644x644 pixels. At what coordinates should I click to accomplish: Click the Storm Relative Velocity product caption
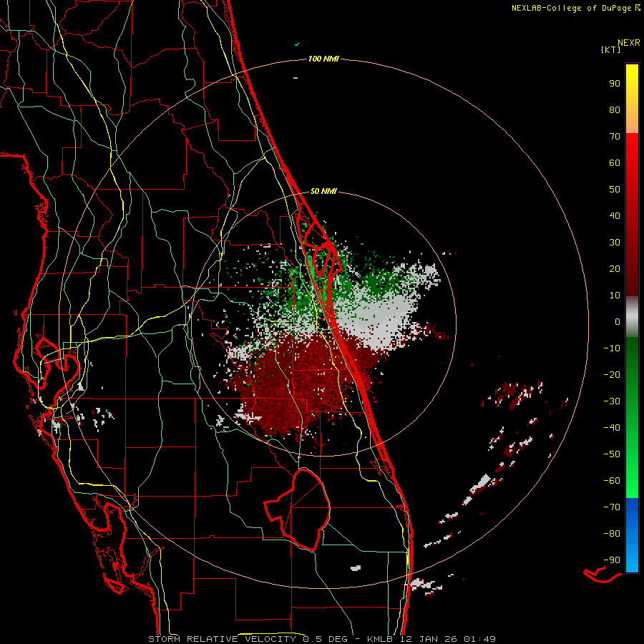point(321,639)
